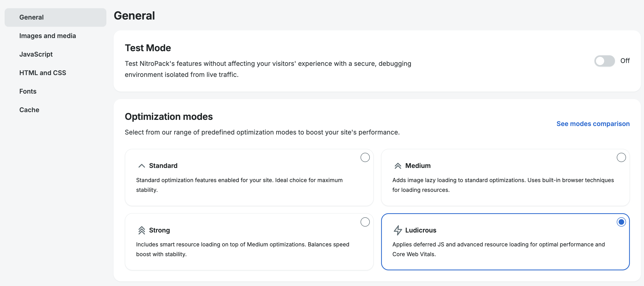The image size is (644, 286).
Task: Open the See modes comparison link
Action: coord(593,124)
